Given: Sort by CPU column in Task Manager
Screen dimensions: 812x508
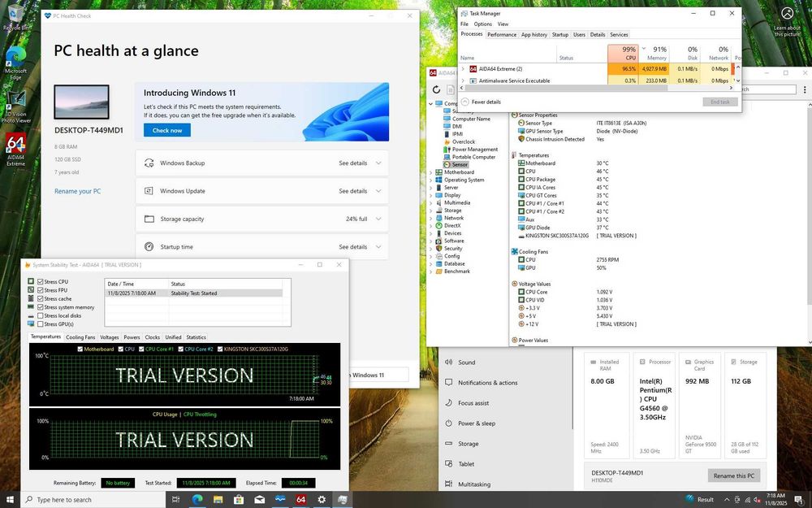Looking at the screenshot, I should point(623,54).
